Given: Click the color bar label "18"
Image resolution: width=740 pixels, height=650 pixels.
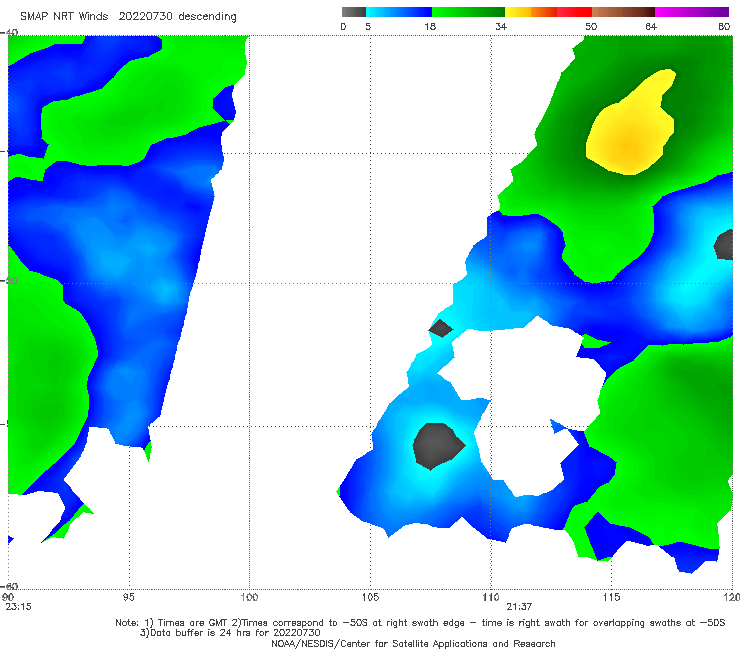Looking at the screenshot, I should pos(430,27).
